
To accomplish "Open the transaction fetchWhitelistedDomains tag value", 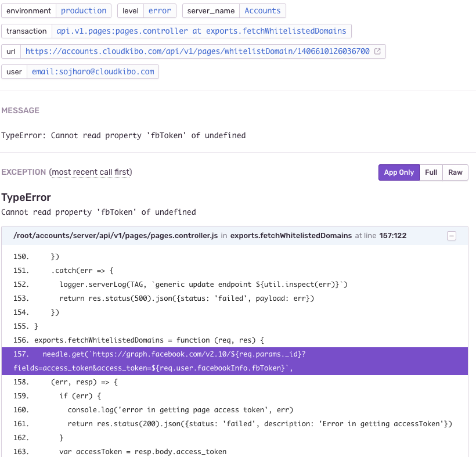I will click(201, 31).
